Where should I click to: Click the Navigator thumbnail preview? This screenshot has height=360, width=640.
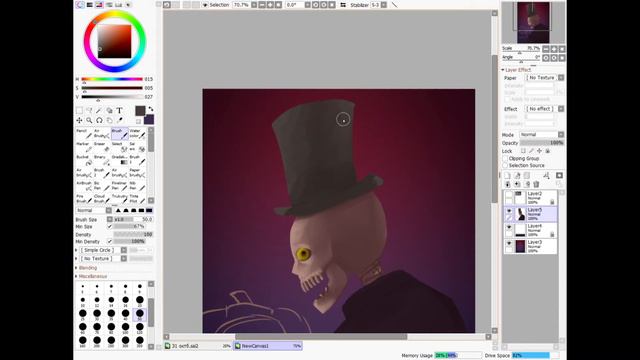click(533, 22)
